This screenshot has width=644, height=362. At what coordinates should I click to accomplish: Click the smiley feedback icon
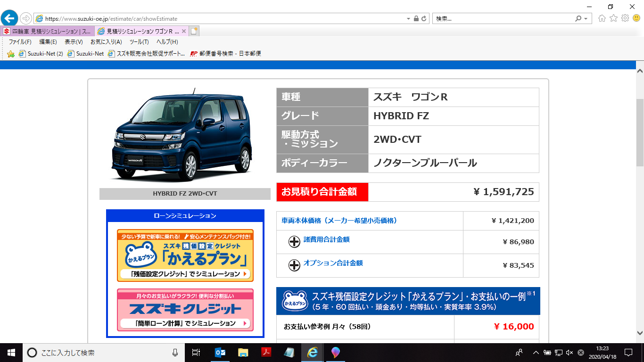point(636,18)
